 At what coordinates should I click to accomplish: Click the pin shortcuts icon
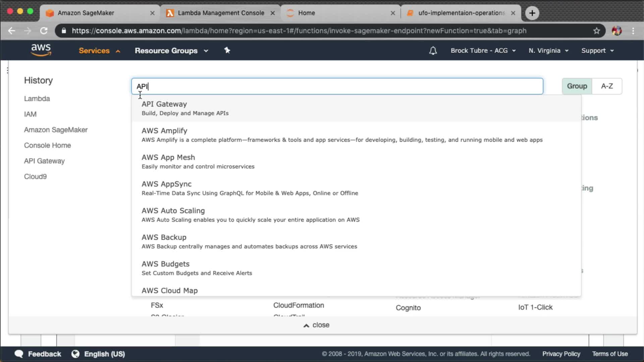(227, 50)
